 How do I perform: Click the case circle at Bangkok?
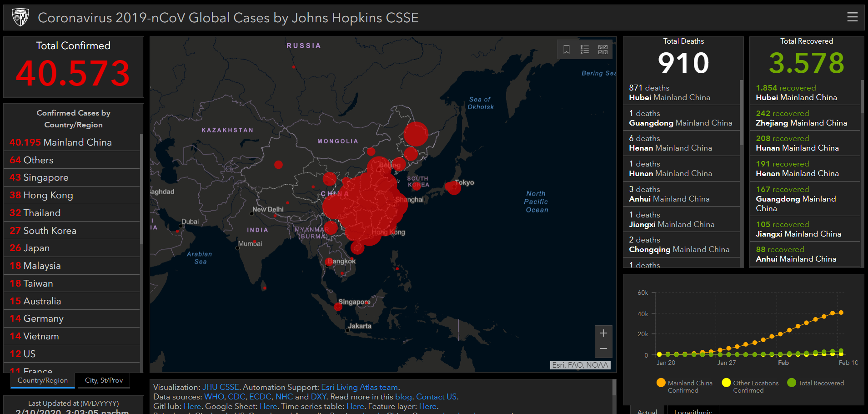pyautogui.click(x=329, y=262)
